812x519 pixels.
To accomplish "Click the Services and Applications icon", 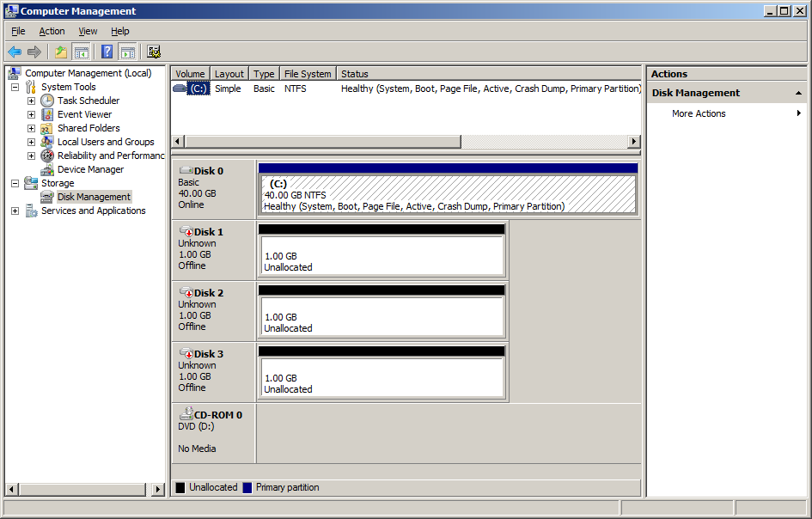I will [x=31, y=211].
